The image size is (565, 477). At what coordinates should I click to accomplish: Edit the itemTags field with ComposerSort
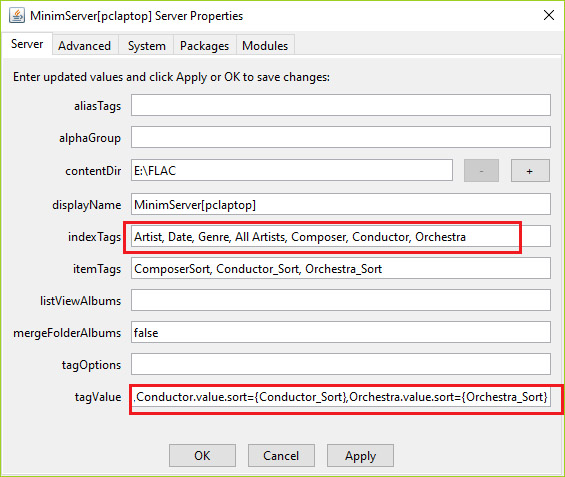click(x=341, y=268)
